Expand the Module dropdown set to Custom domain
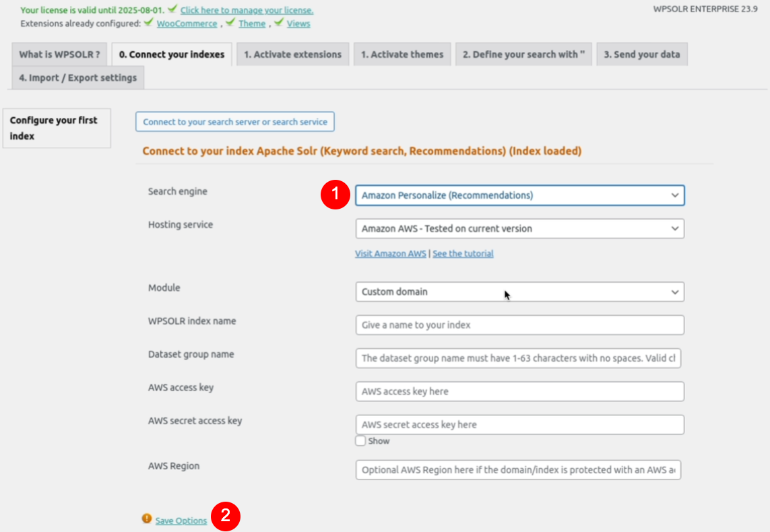 519,292
